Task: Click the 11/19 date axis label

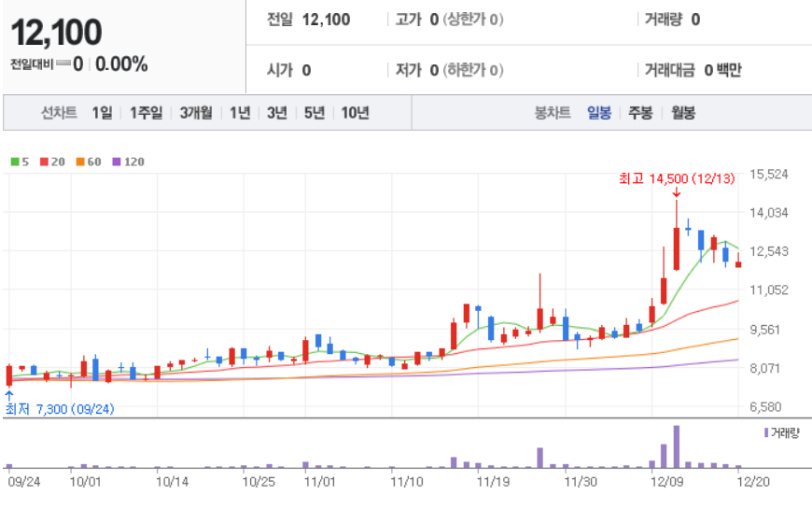Action: tap(493, 482)
